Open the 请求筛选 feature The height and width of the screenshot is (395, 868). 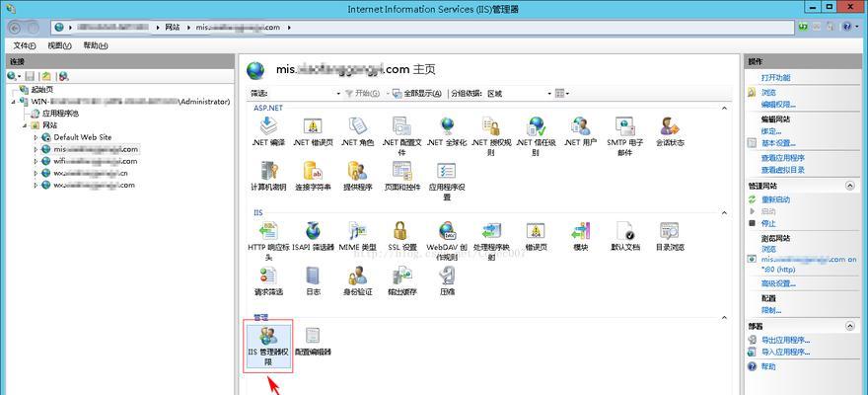tap(268, 280)
